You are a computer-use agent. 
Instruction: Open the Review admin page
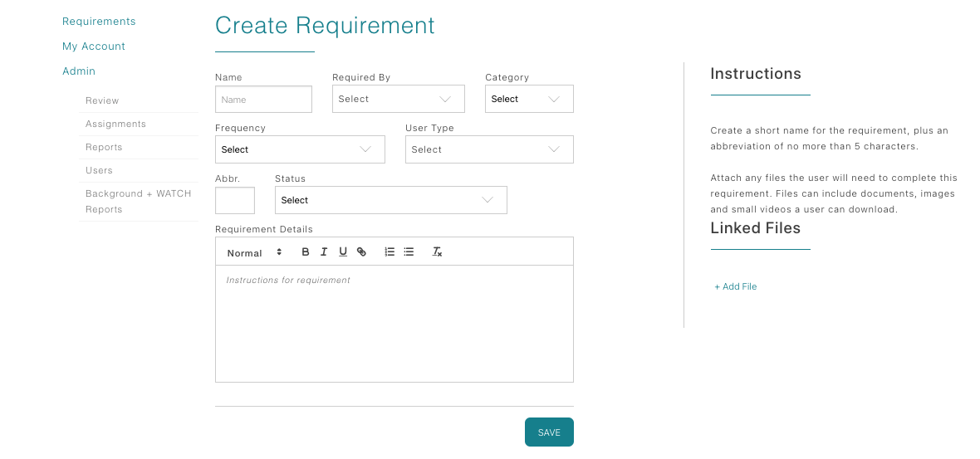pyautogui.click(x=102, y=100)
